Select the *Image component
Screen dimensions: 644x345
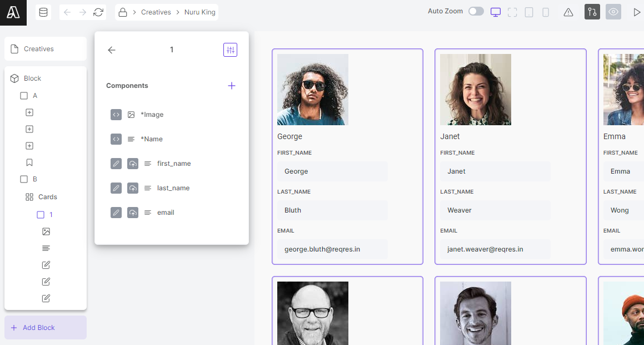152,115
